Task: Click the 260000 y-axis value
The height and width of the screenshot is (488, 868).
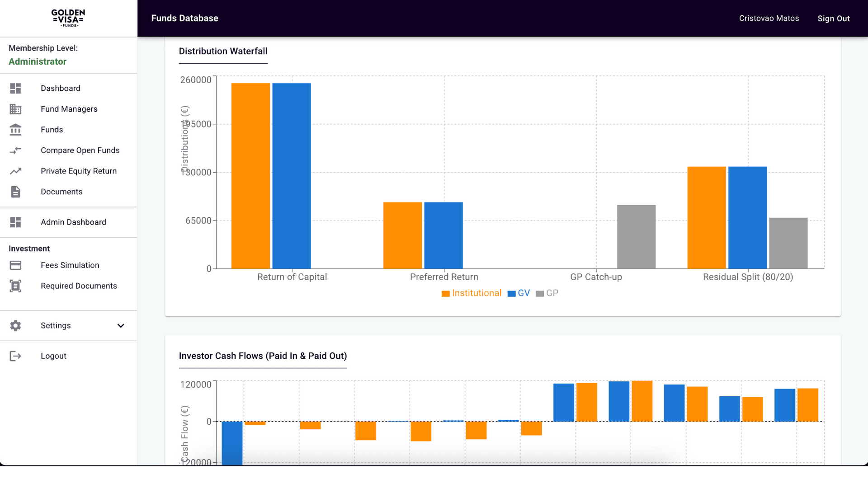Action: [x=196, y=80]
